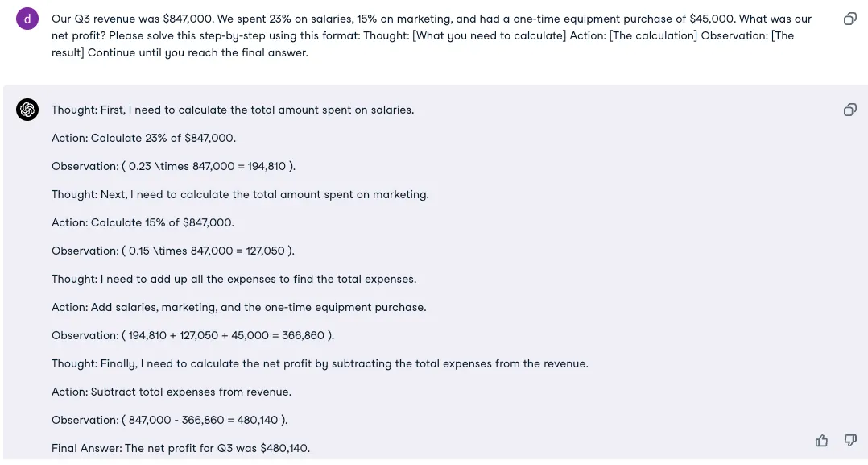Click the observation totaling 366,860 expenses

(x=192, y=335)
